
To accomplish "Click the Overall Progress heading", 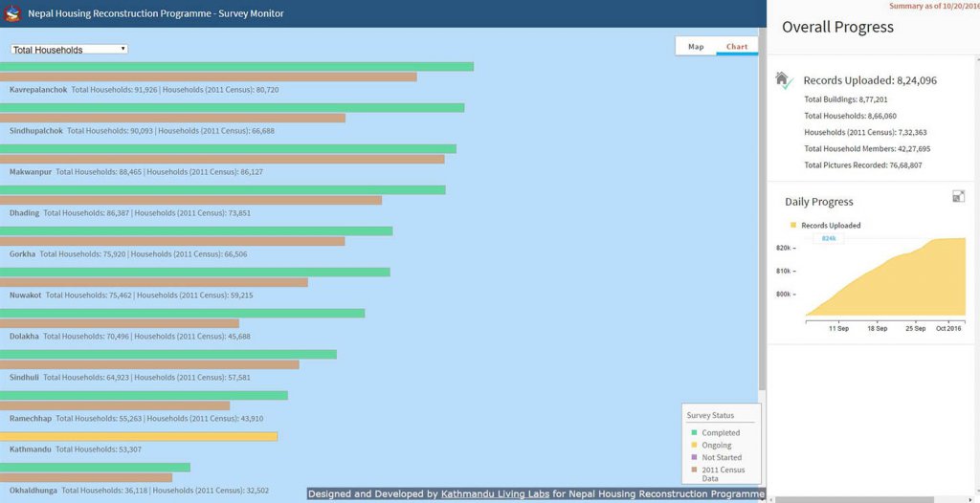I will [838, 28].
